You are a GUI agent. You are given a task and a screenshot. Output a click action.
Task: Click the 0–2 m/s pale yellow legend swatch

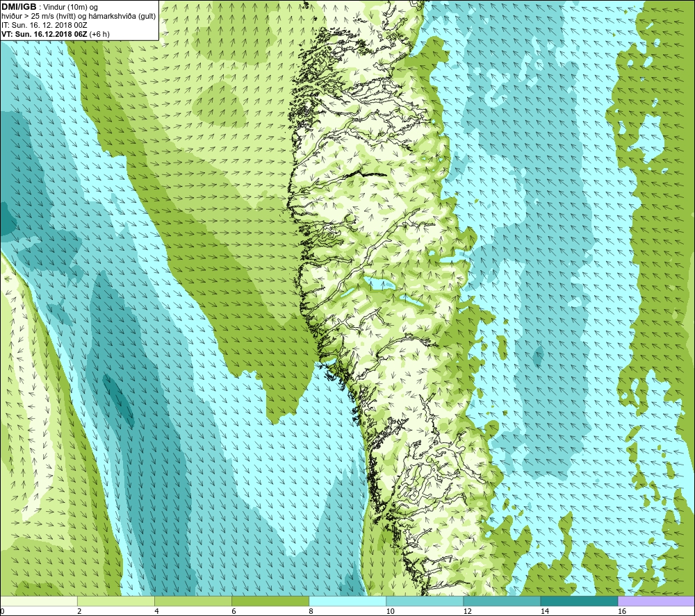(38, 601)
